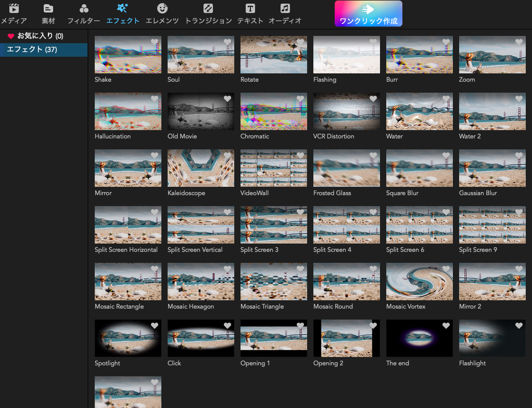Click the Chromatic effect thumbnail
This screenshot has width=532, height=408.
click(x=274, y=111)
